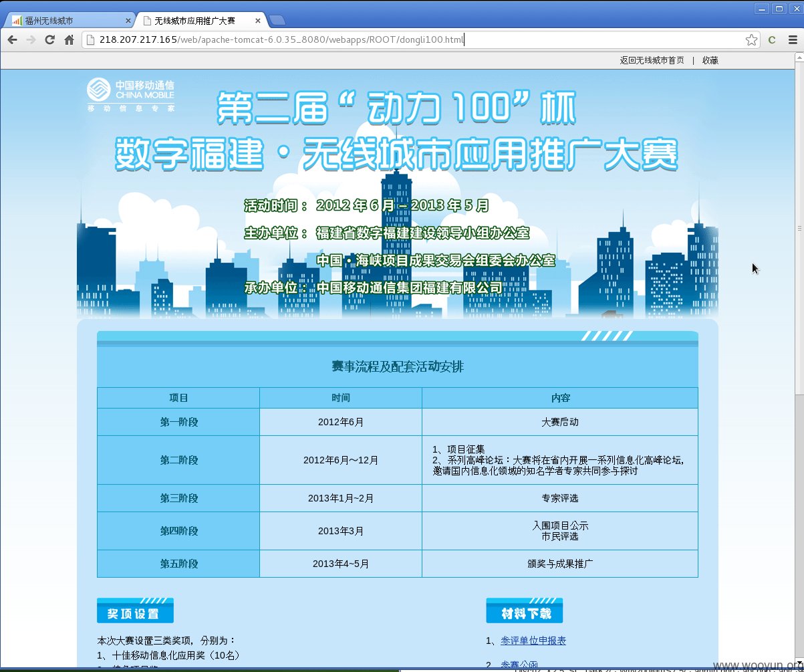Click the green C extension icon
Viewport: 804px width, 672px height.
click(772, 40)
